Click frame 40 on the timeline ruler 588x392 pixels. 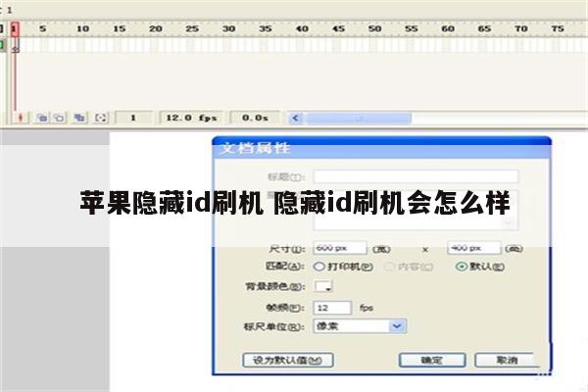(302, 28)
